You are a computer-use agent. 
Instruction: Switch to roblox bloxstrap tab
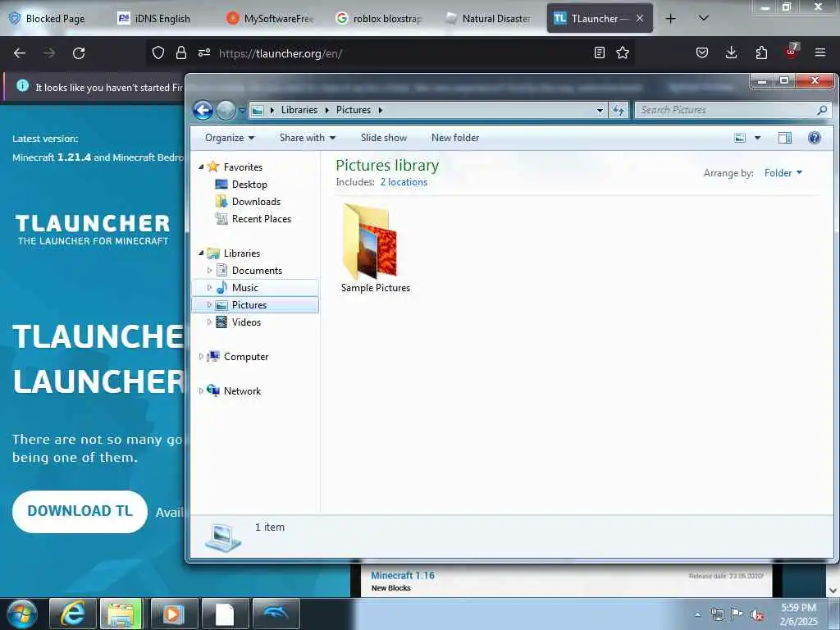381,19
